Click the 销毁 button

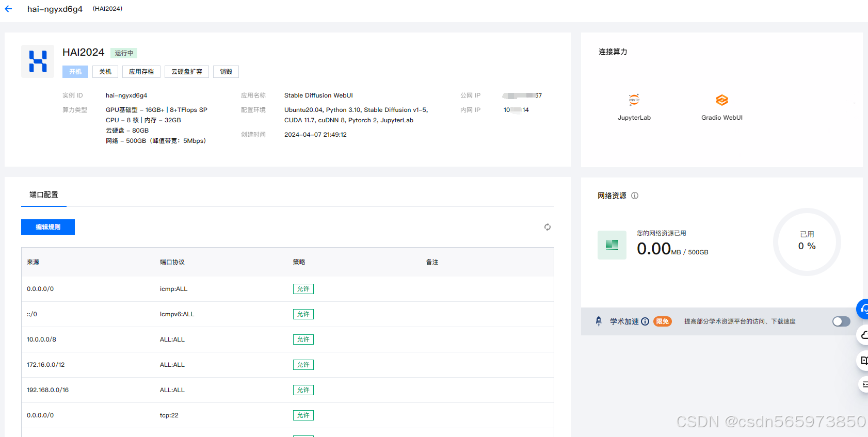pos(226,72)
